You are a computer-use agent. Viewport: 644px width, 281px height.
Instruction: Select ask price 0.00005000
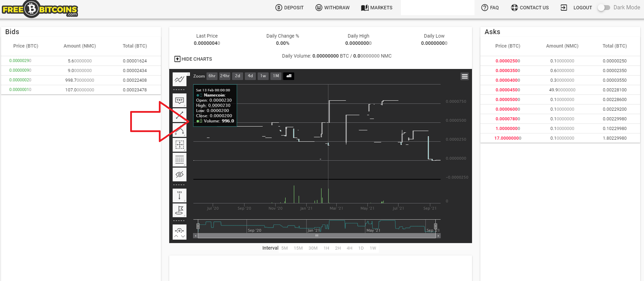point(508,100)
